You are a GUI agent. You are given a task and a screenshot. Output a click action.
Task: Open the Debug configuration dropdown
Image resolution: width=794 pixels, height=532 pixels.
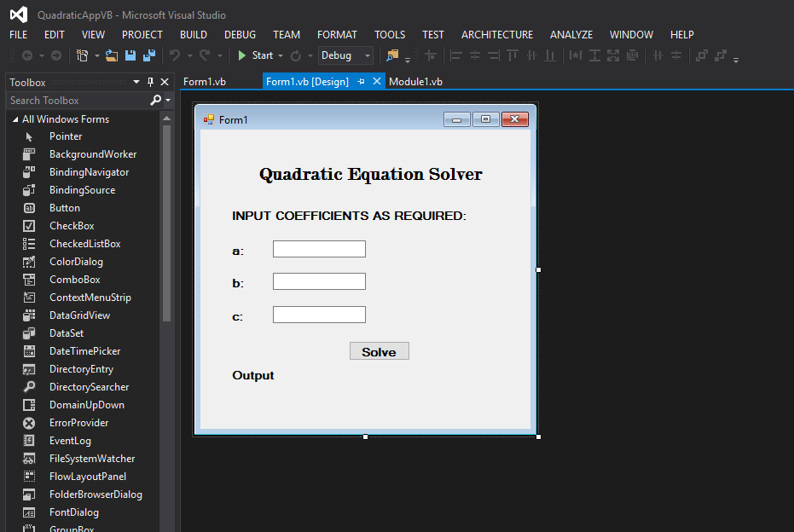[x=345, y=55]
